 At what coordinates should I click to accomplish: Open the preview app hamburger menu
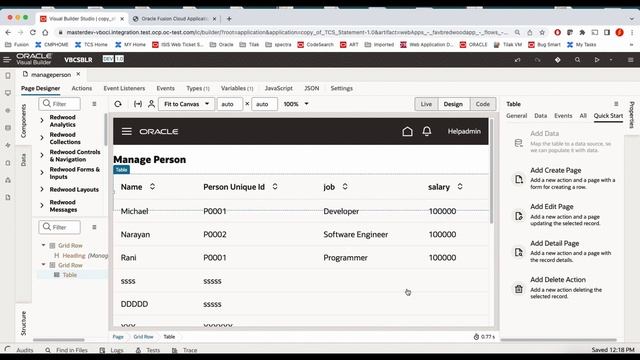coord(127,131)
